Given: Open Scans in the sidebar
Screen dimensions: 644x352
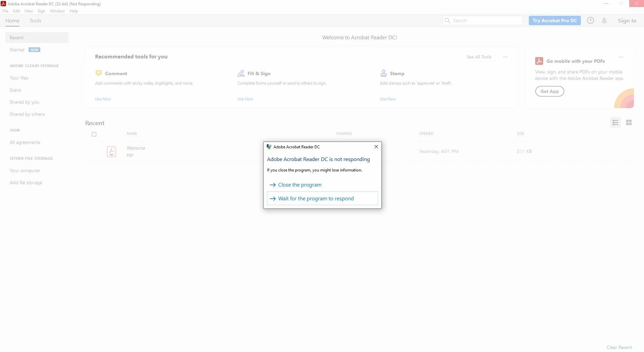Looking at the screenshot, I should [x=15, y=90].
